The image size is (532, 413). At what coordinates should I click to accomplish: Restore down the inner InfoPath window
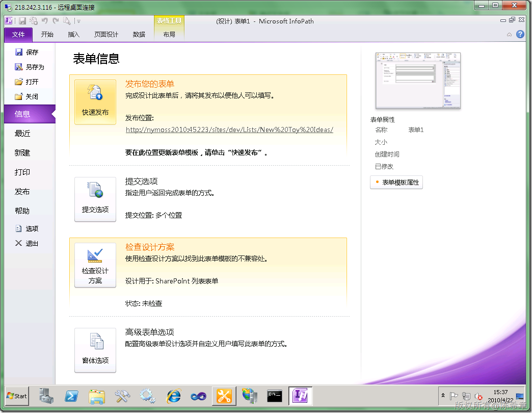tap(512, 20)
